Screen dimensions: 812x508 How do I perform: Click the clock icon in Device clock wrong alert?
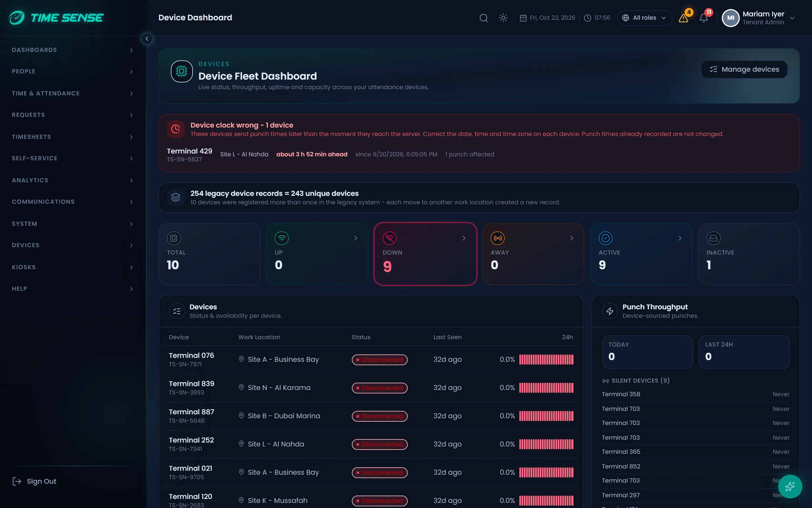(175, 129)
